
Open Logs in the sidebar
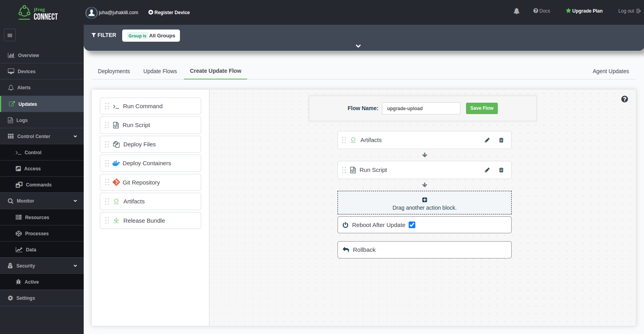point(42,120)
